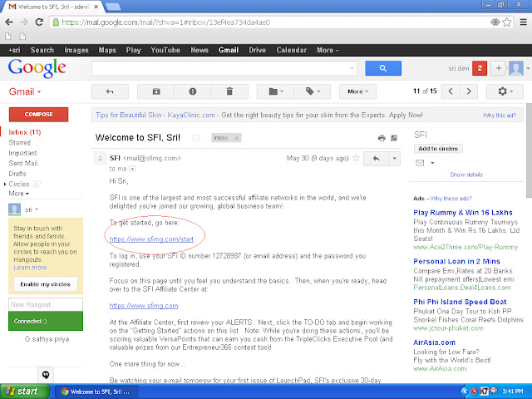
Task: Expand More labels in sidebar
Action: click(x=18, y=194)
